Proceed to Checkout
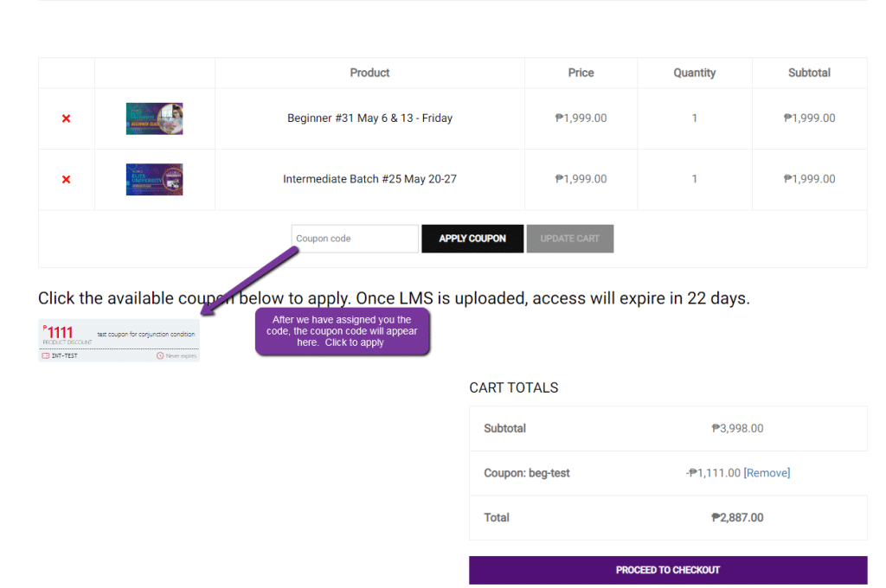Viewport: 886px width, 588px height. 667,570
